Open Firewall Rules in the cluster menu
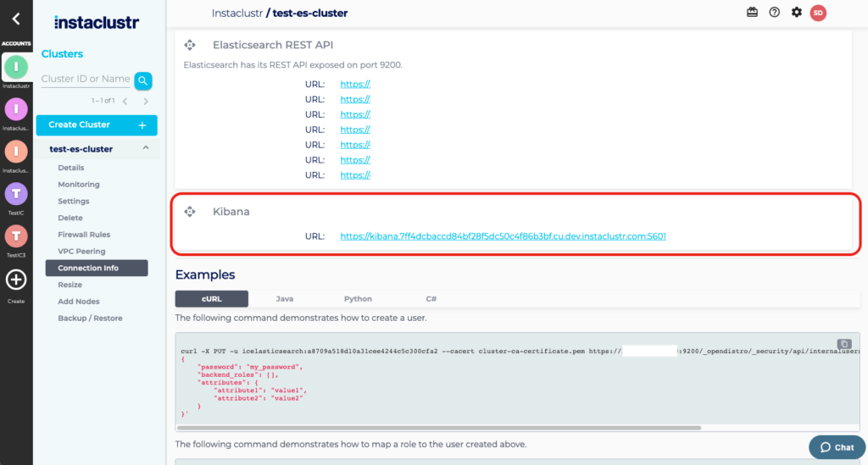The image size is (868, 465). (84, 235)
